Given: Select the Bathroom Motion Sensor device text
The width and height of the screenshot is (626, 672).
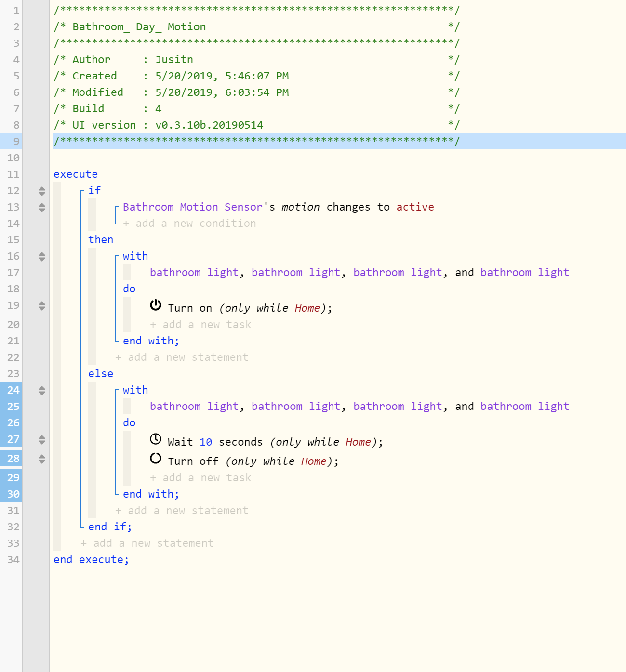Looking at the screenshot, I should [x=193, y=207].
